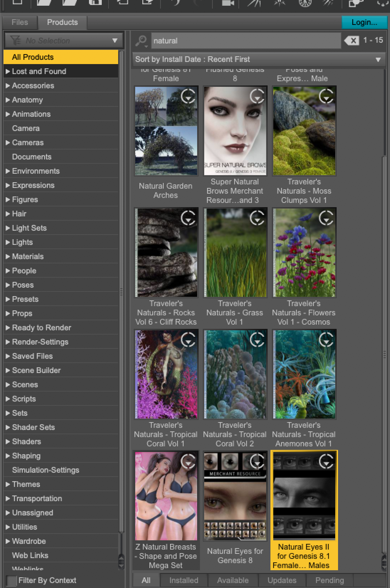Expand the Accessories category arrow
Viewport: 390px width, 588px height.
(8, 85)
